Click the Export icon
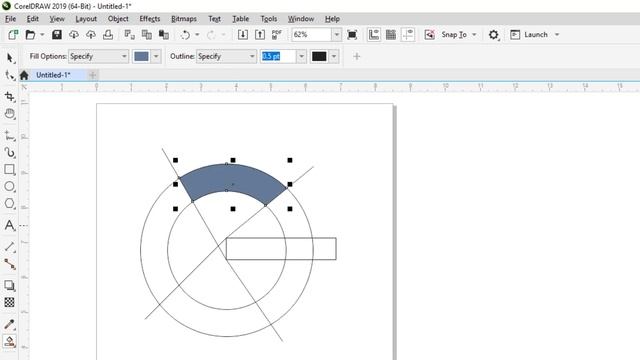Screen dimensions: 640x360 (260, 35)
